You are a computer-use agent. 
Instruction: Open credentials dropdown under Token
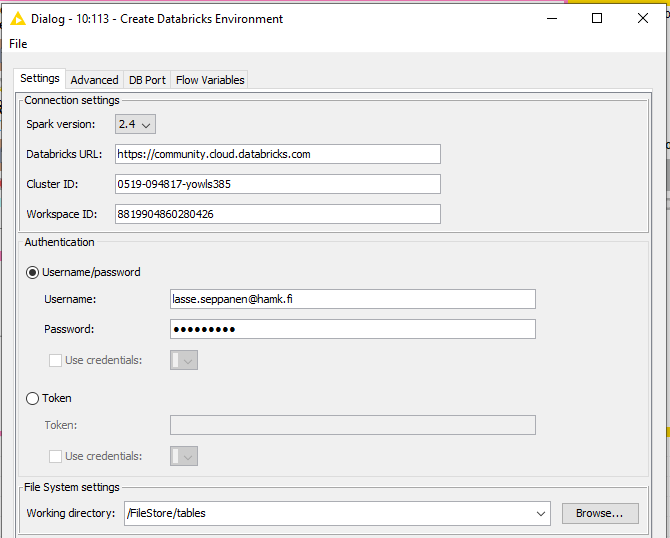coord(184,456)
